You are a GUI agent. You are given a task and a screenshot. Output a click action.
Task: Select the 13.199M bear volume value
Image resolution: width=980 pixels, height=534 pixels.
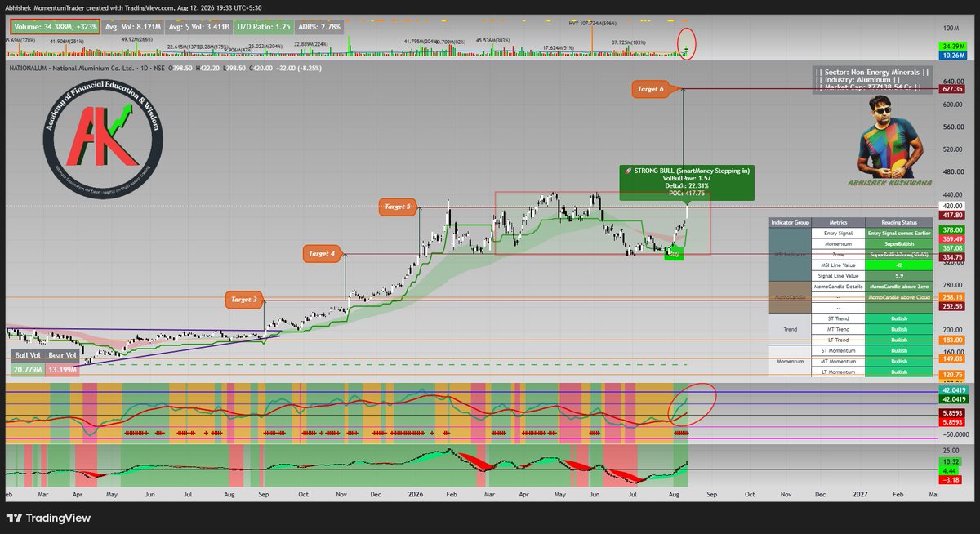tap(60, 370)
